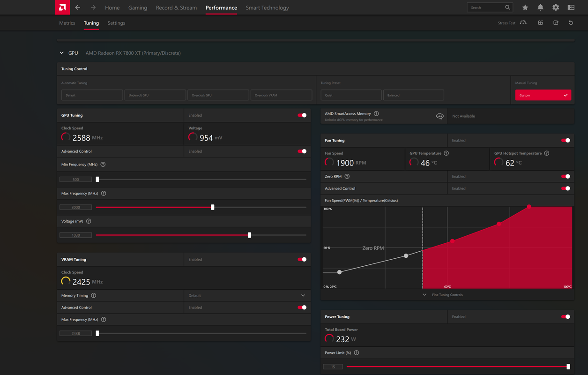588x375 pixels.
Task: Open the Memory Timing dropdown
Action: click(247, 296)
